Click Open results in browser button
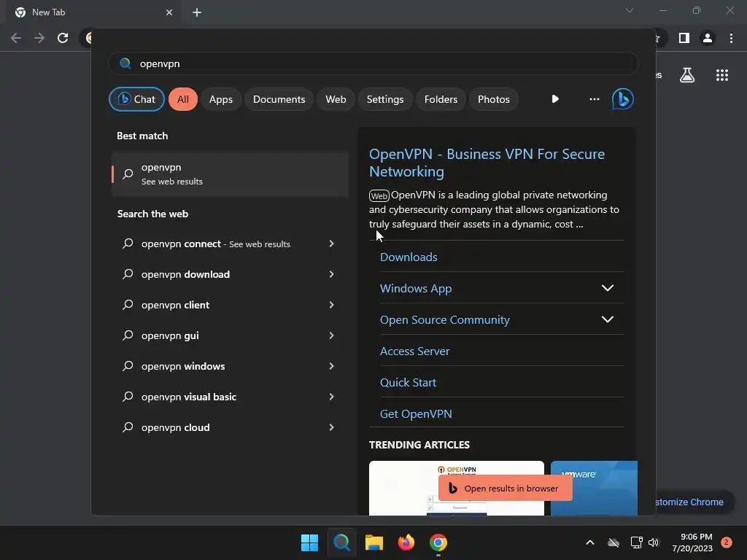The height and width of the screenshot is (560, 747). tap(505, 488)
